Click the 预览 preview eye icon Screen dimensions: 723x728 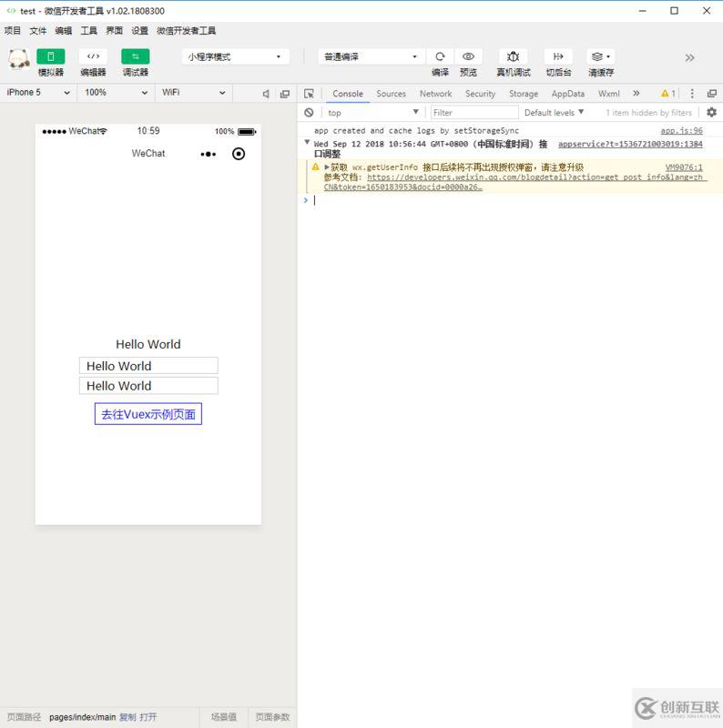(468, 56)
